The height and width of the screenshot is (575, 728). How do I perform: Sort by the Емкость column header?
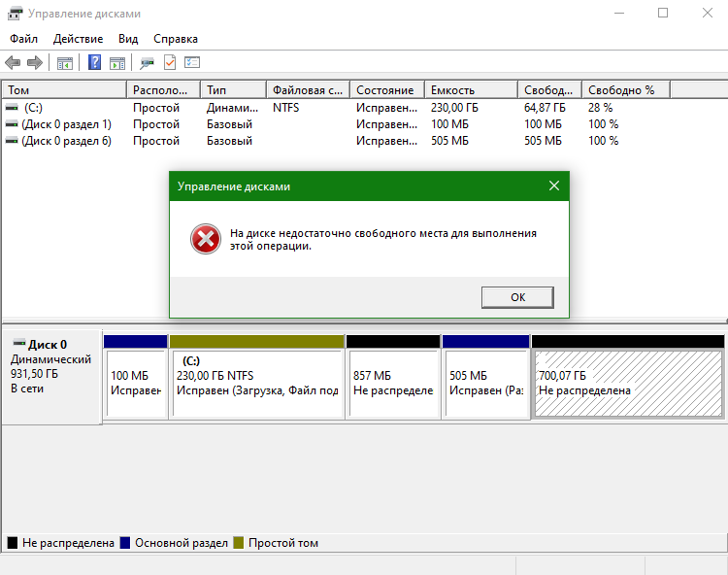coord(470,90)
